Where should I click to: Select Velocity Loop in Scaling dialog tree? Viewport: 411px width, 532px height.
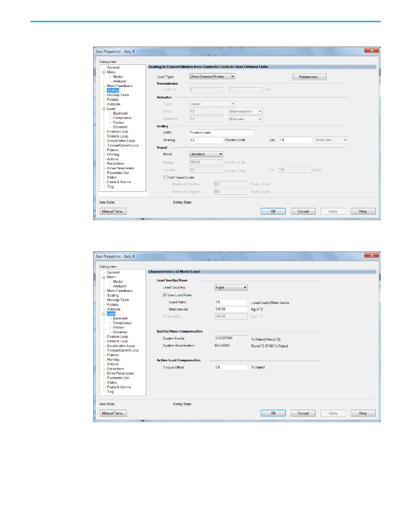click(x=118, y=136)
